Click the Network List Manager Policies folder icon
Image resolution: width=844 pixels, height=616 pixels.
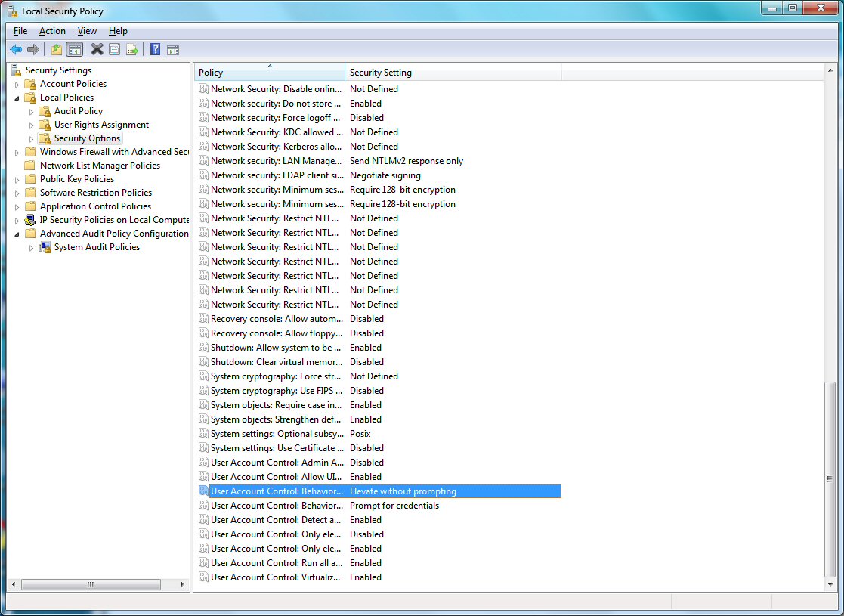point(31,166)
